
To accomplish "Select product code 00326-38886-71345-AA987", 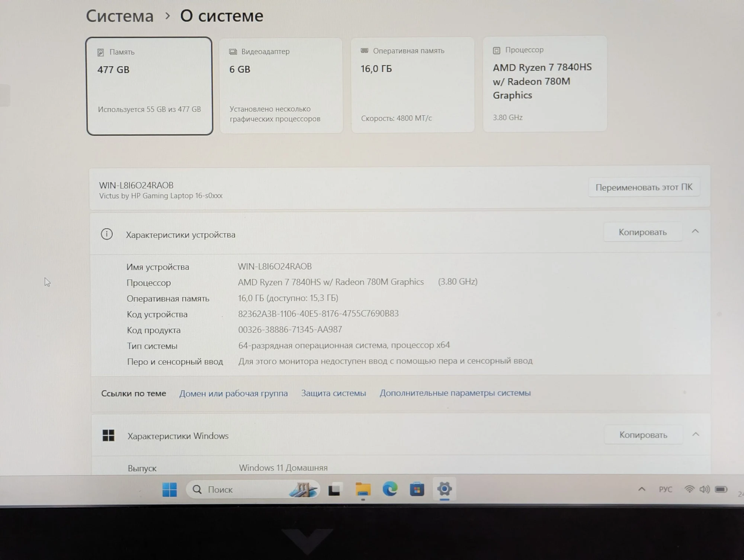I will (x=290, y=329).
